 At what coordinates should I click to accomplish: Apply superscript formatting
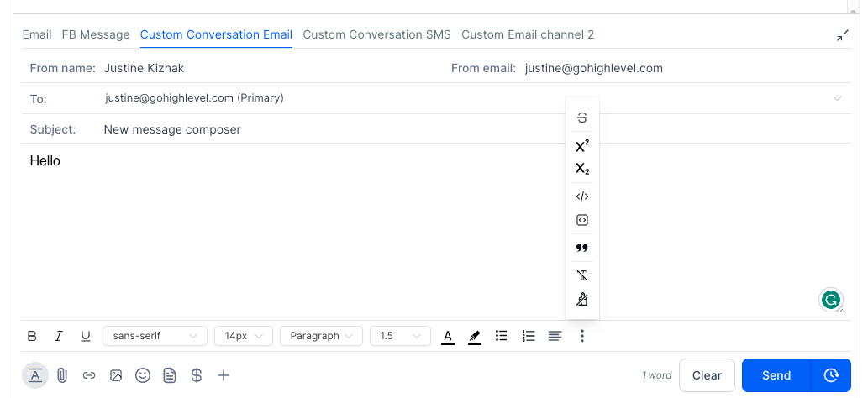tap(582, 146)
